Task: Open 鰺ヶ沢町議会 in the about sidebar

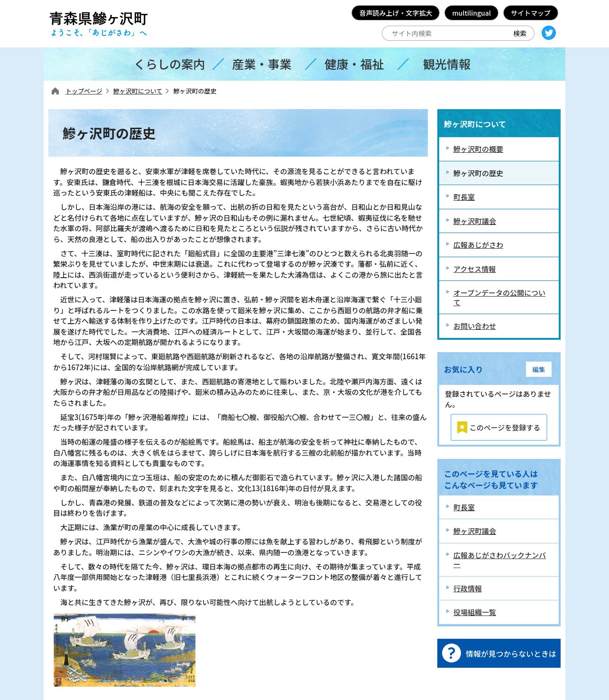Action: coord(475,221)
